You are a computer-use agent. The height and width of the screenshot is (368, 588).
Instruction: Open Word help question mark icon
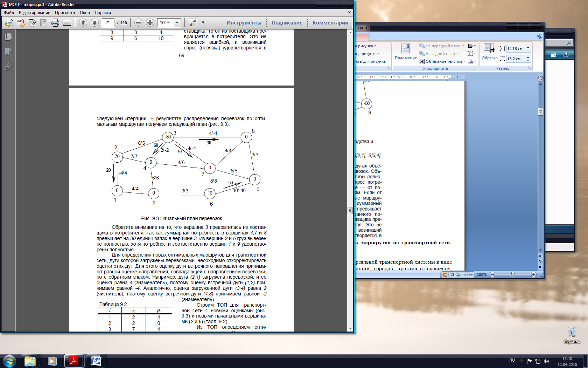(539, 36)
